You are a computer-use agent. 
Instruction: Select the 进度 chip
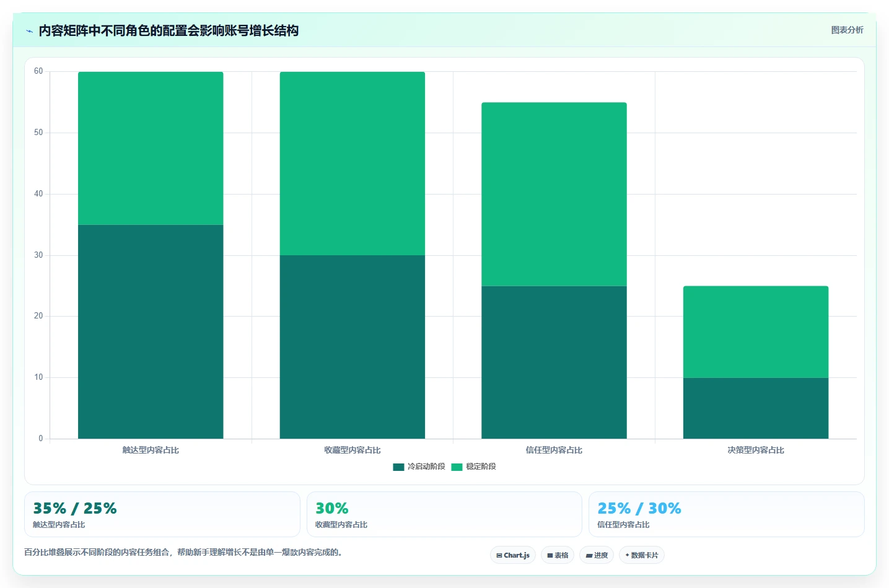pyautogui.click(x=597, y=555)
